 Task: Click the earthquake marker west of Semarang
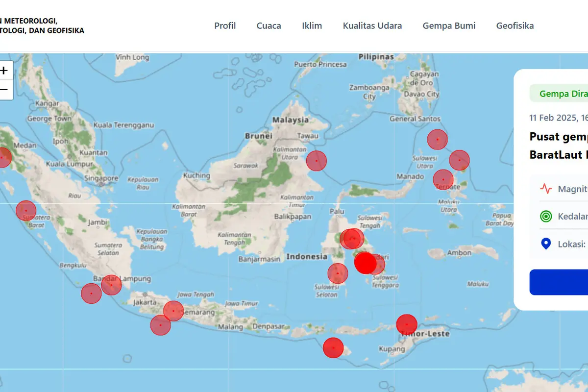173,311
